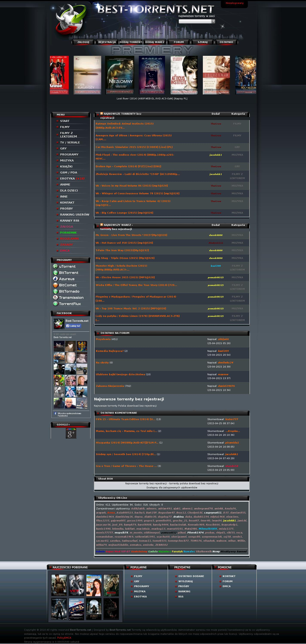
Task: Go to FORUM in top navigation
Action: (179, 42)
